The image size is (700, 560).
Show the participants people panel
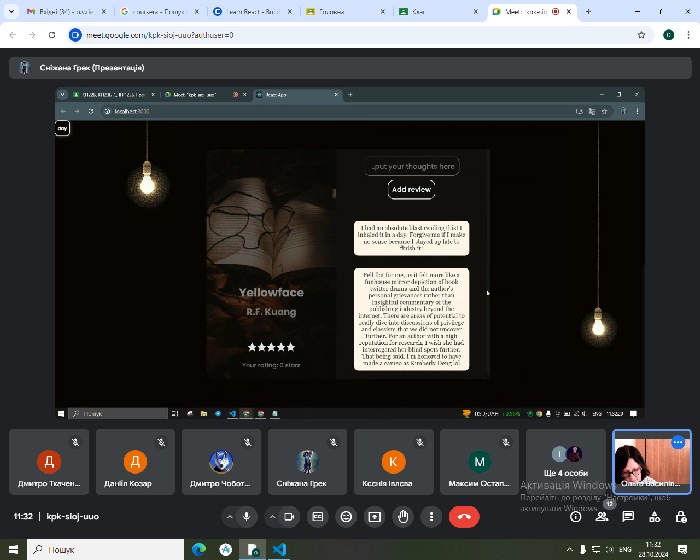click(x=602, y=517)
